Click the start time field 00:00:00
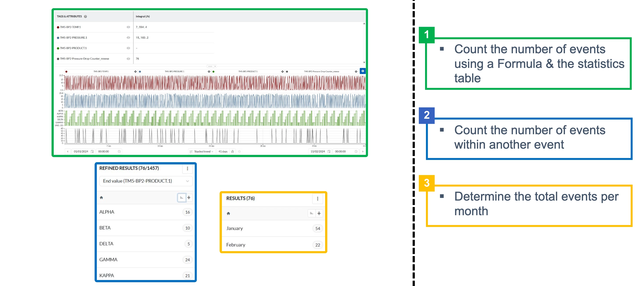 click(x=103, y=151)
